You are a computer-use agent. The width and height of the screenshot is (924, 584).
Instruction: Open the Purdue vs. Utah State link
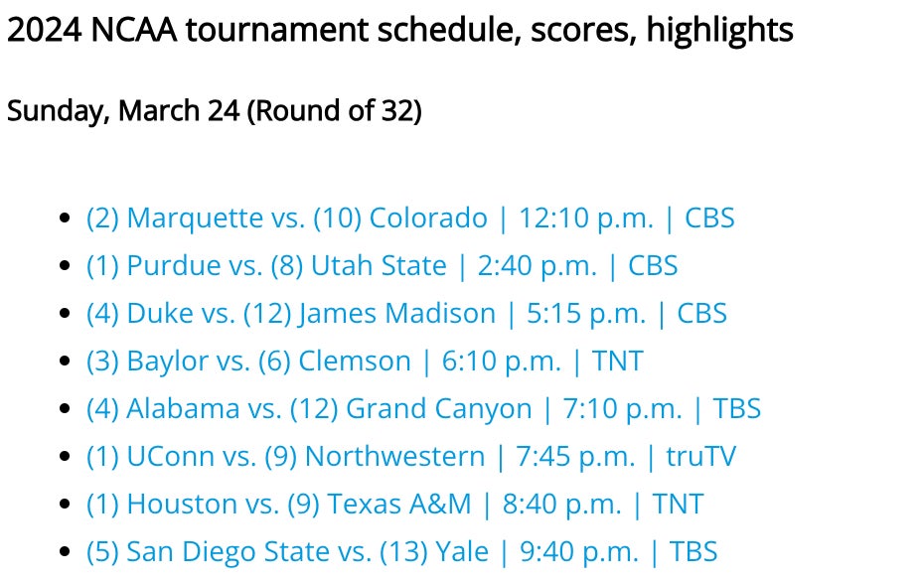(266, 266)
